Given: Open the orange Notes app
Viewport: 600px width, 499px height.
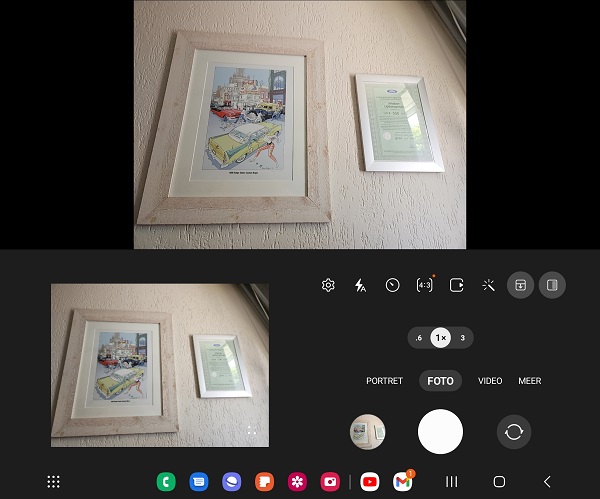Looking at the screenshot, I should [x=264, y=481].
